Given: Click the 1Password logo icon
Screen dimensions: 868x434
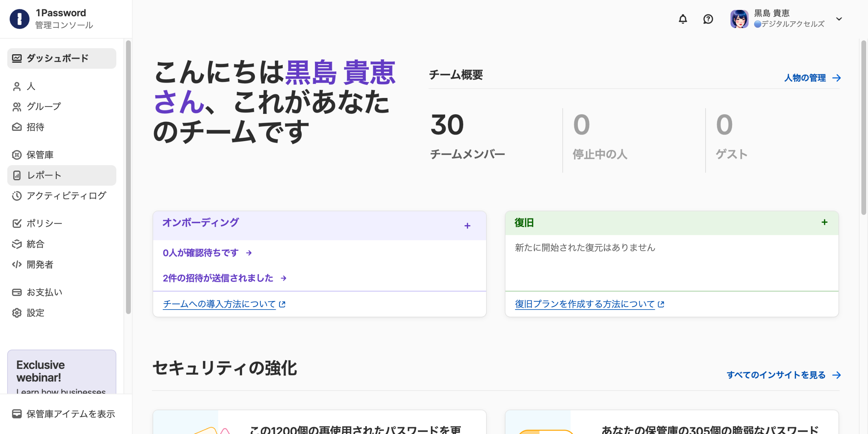Looking at the screenshot, I should (19, 19).
